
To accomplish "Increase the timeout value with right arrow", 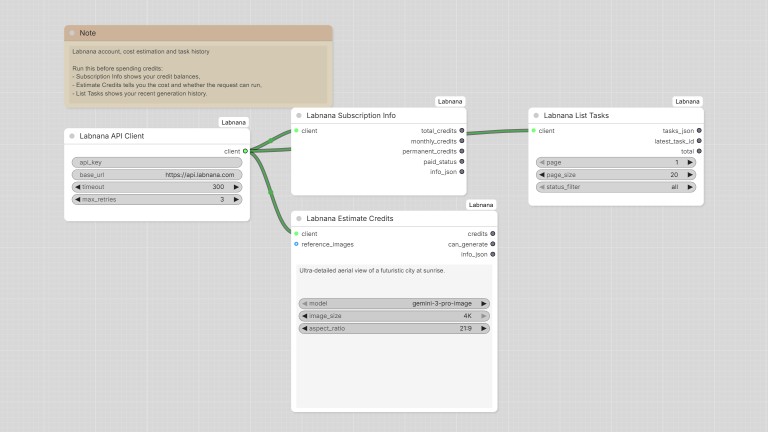I will pos(236,187).
